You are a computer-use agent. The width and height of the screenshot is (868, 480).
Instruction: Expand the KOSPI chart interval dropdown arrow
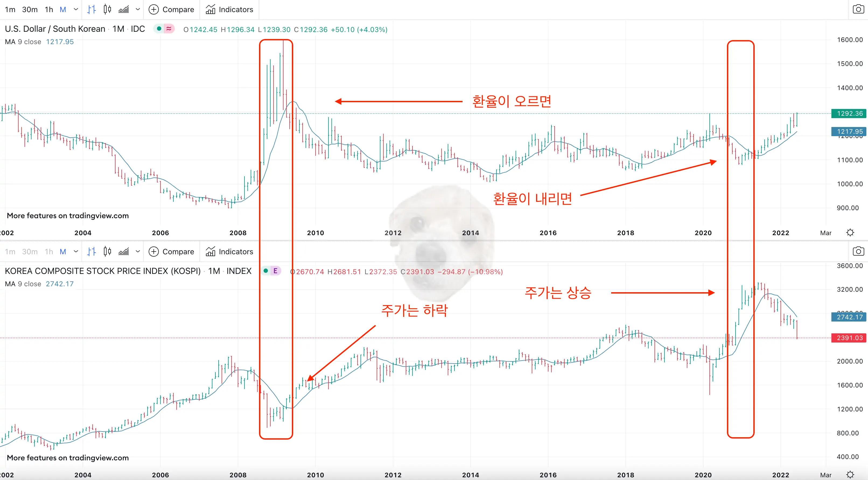coord(75,251)
